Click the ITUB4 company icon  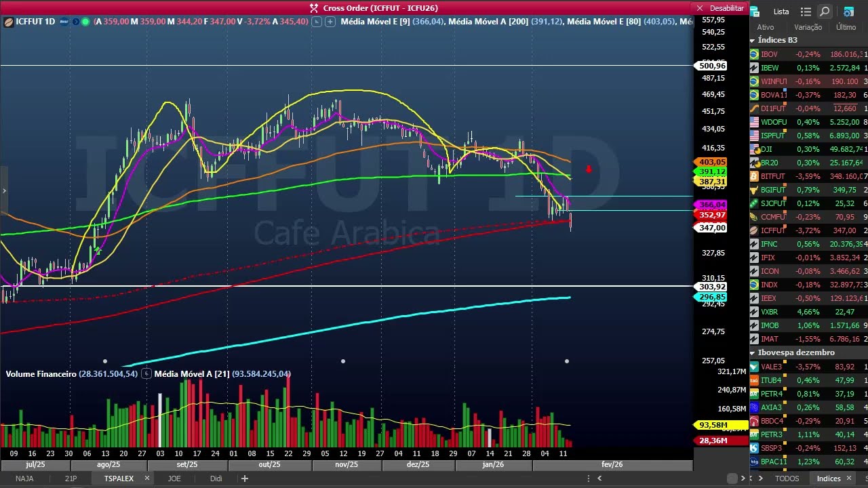(754, 380)
